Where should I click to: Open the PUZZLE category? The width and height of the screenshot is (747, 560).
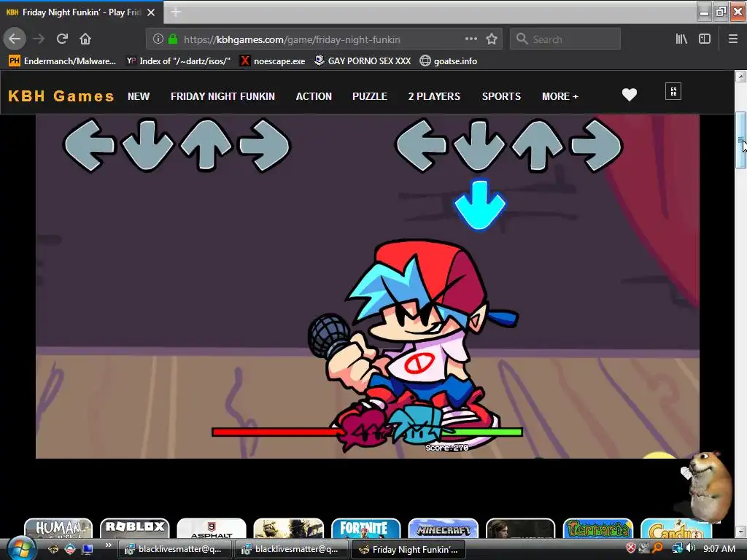pyautogui.click(x=370, y=96)
